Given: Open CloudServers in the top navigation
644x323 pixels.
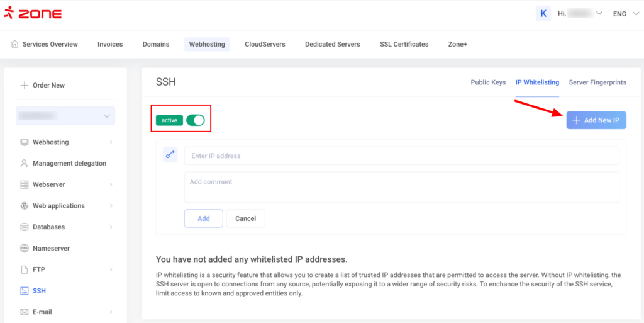Looking at the screenshot, I should pyautogui.click(x=265, y=44).
